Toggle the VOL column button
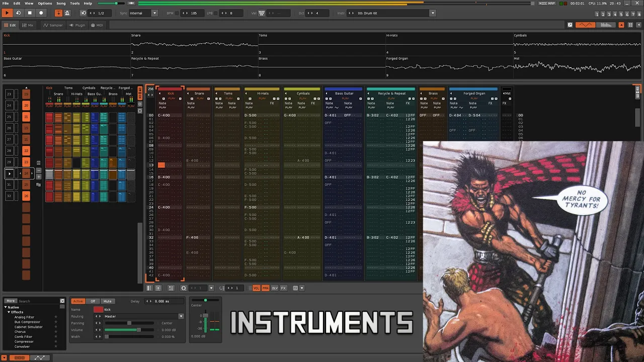Screen dimensions: 644x362 pos(256,288)
